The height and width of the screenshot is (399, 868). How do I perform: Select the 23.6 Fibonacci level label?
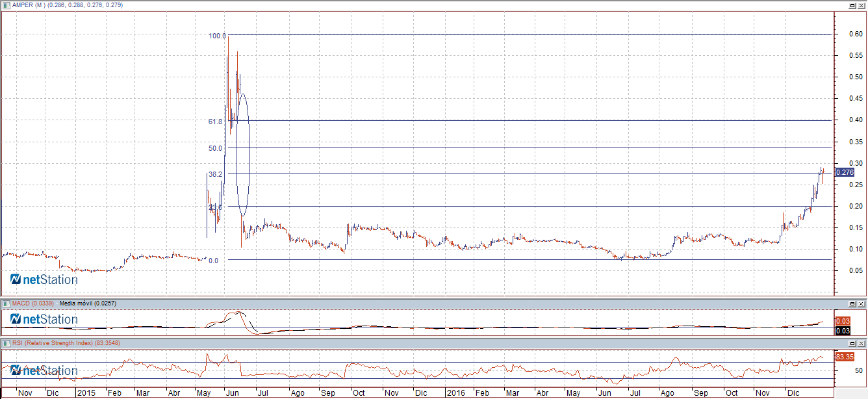click(216, 207)
